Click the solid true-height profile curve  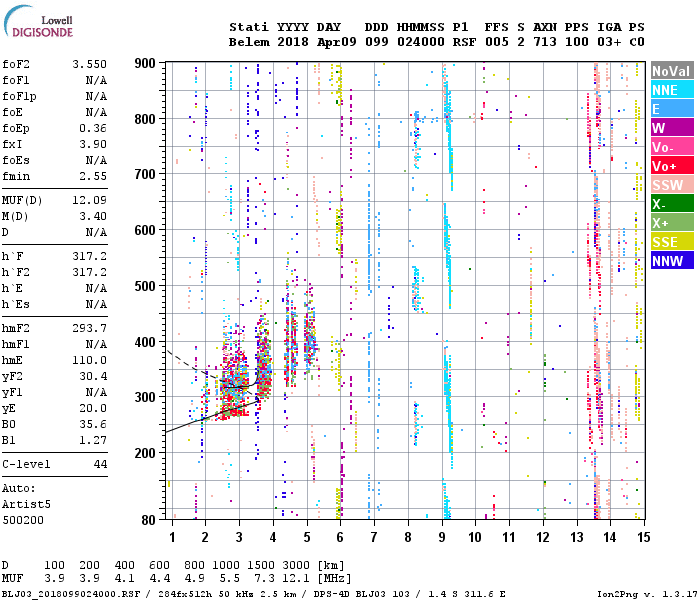210,417
